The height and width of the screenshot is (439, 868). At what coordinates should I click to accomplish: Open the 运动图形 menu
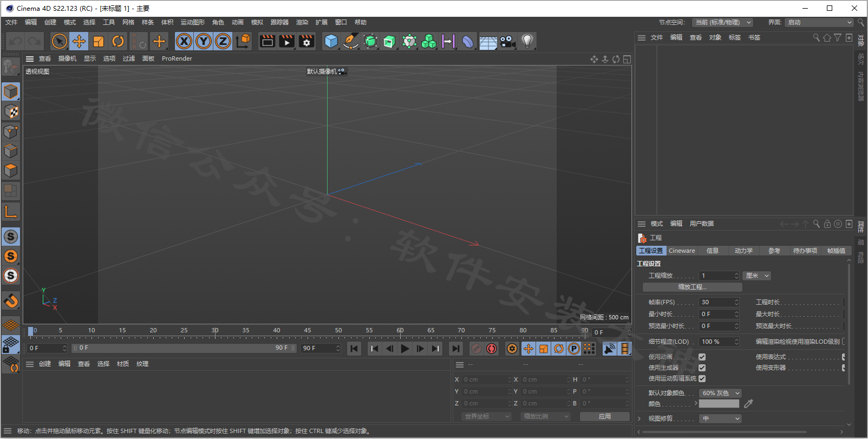coord(193,22)
